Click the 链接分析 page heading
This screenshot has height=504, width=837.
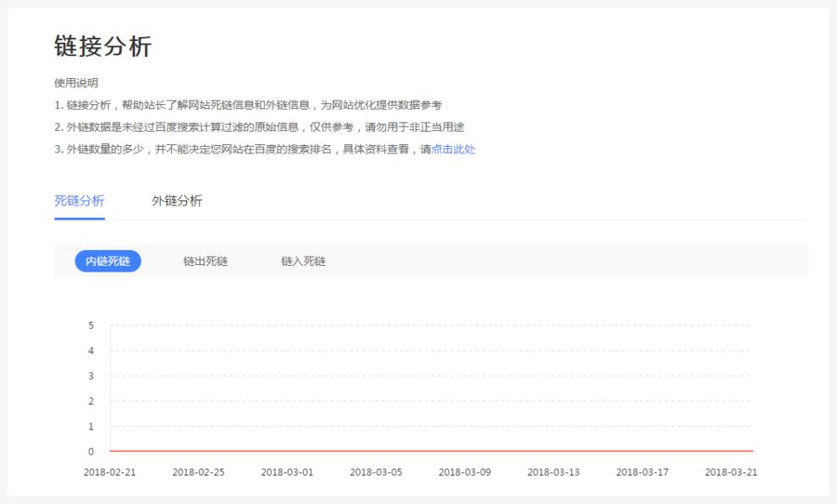(x=102, y=46)
